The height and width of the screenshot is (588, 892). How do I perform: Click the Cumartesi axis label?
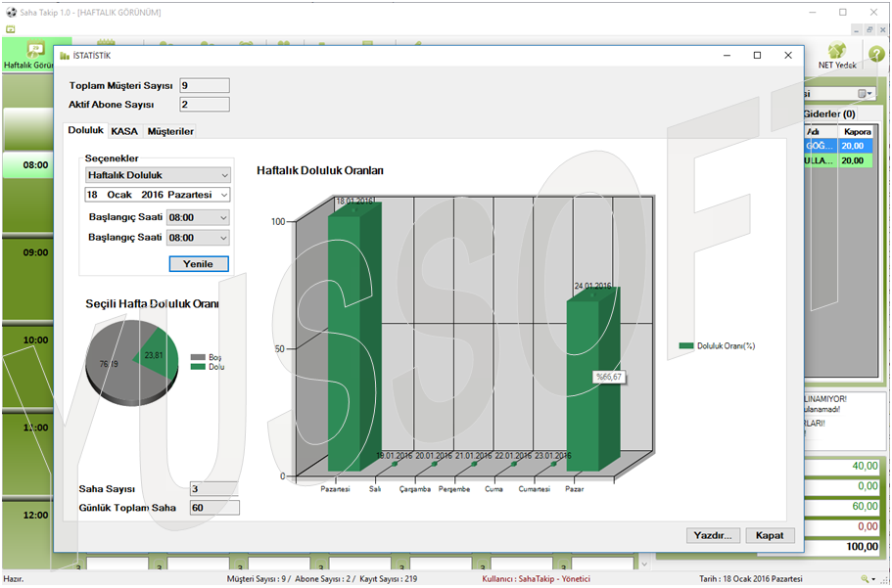click(535, 489)
